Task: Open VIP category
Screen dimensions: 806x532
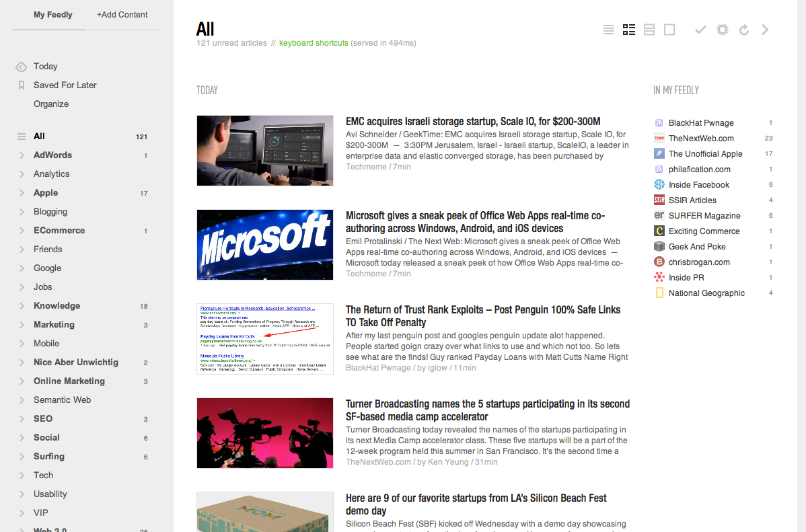Action: pyautogui.click(x=40, y=513)
